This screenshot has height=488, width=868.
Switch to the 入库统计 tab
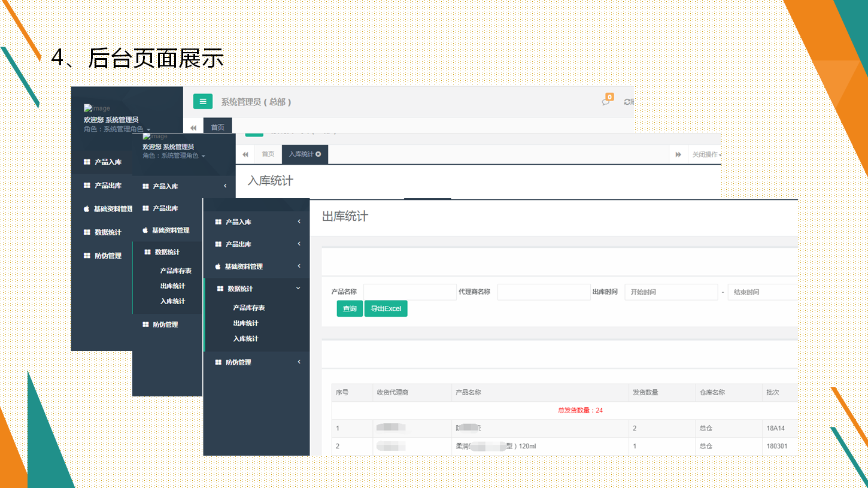(301, 154)
